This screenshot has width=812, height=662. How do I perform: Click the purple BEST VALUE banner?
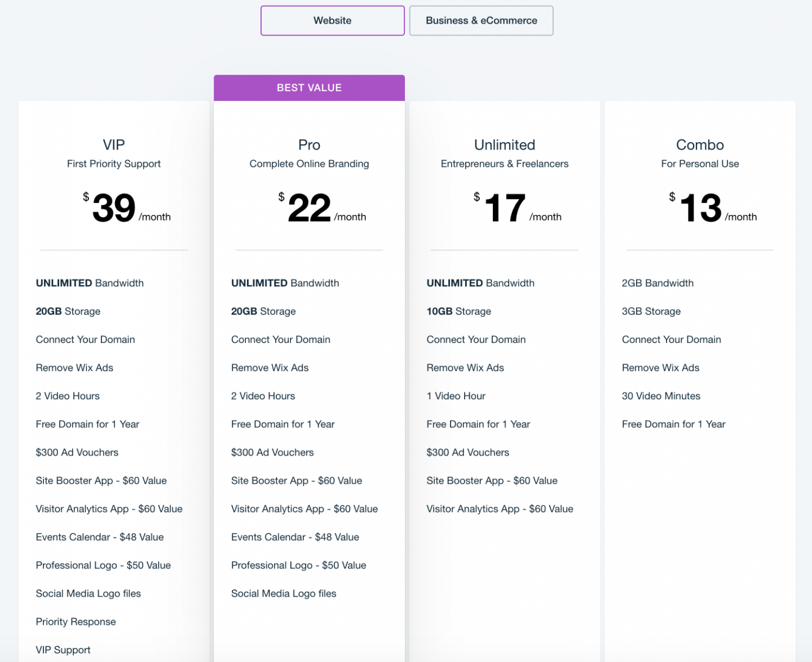point(309,88)
